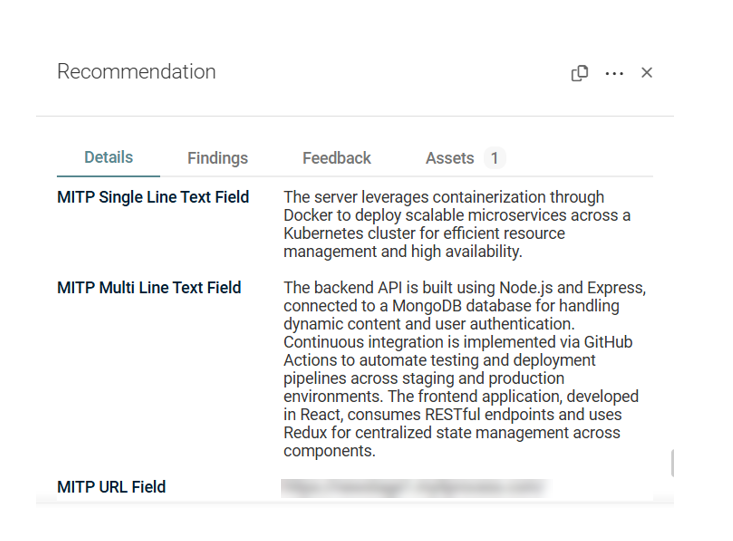Click the GitHub Actions continuous integration text
733x541 pixels.
(458, 351)
